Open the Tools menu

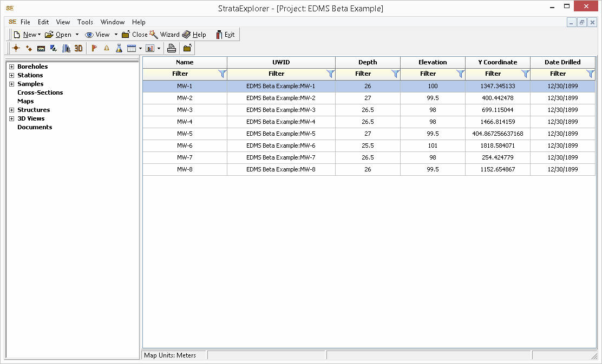coord(85,22)
